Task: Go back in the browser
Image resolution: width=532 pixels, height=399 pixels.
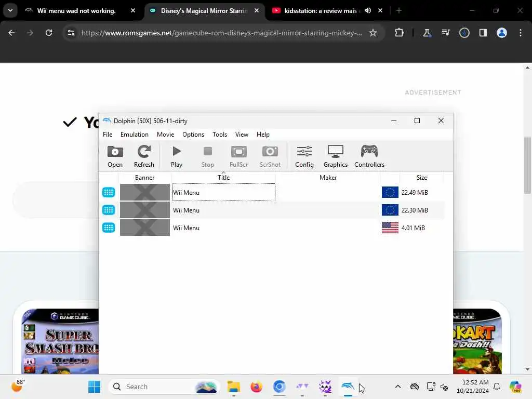Action: tap(11, 33)
